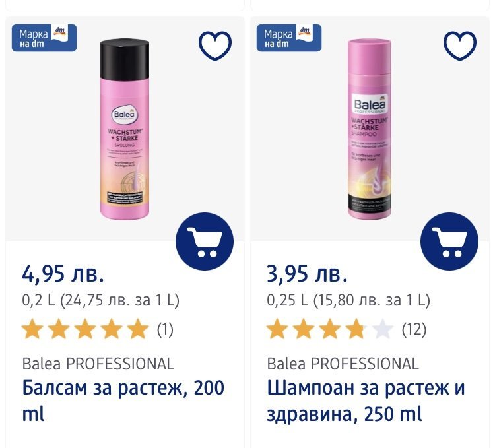495x448 pixels.
Task: Add Balea conditioner to wishlist with heart icon
Action: (x=215, y=46)
